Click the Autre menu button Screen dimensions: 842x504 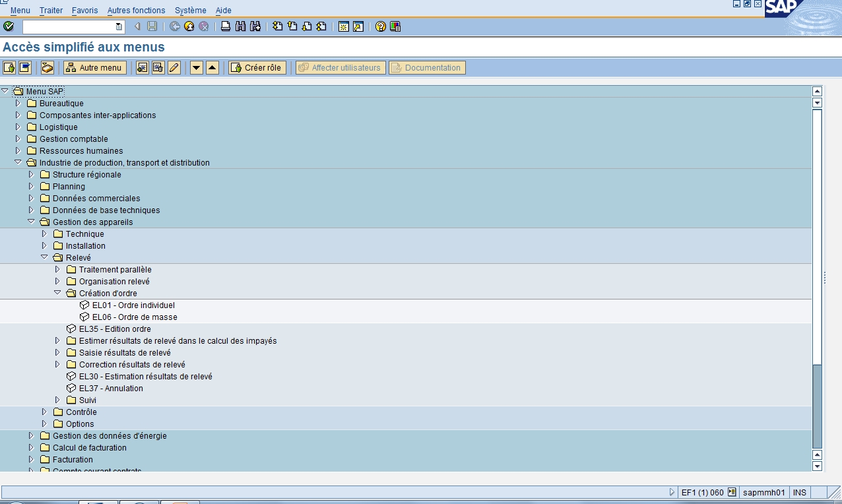tap(95, 67)
